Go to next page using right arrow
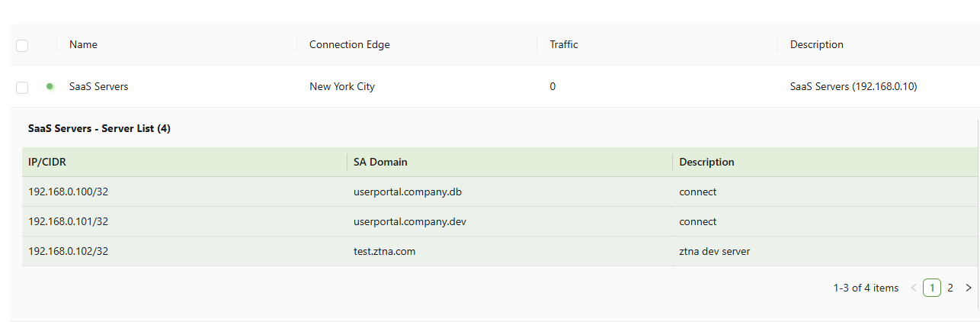 (x=969, y=288)
